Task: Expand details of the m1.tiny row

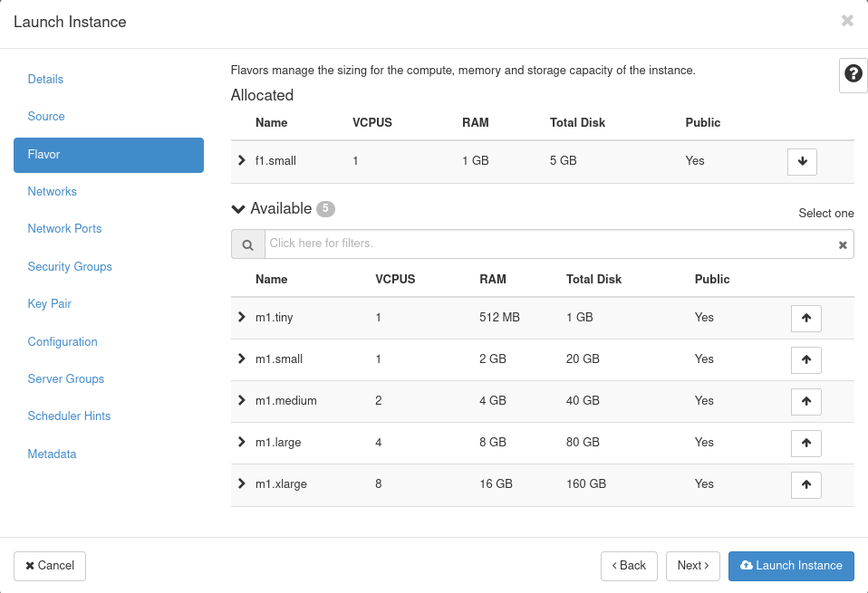Action: click(241, 317)
